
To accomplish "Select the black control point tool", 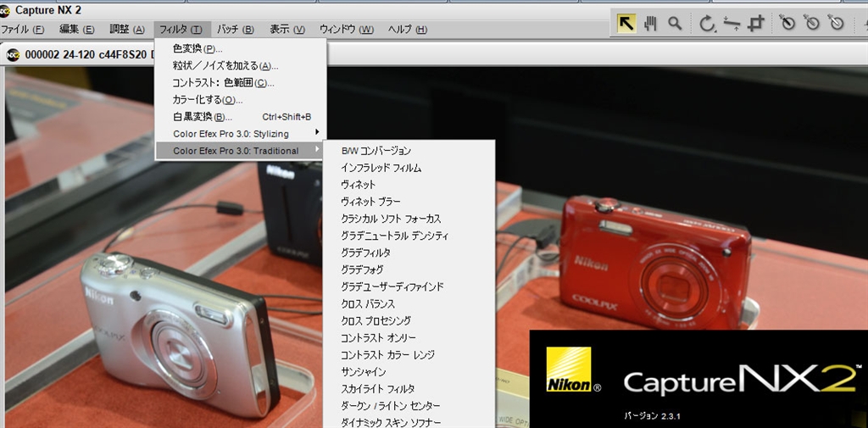I will pos(787,23).
